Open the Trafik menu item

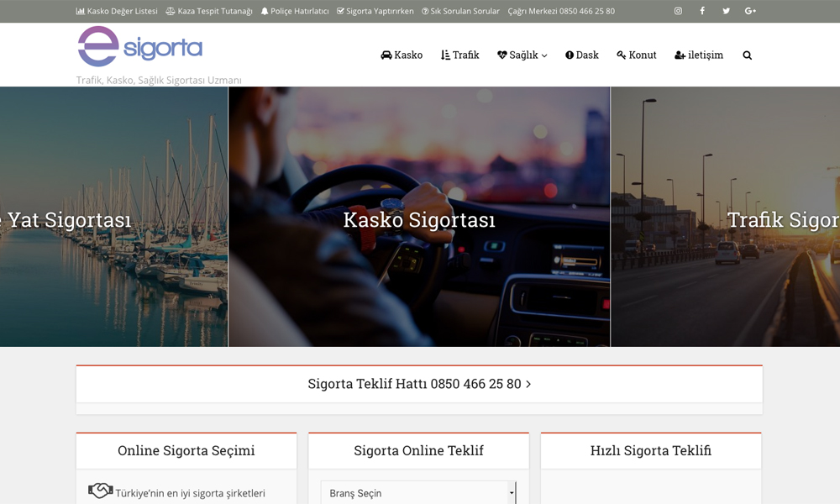coord(459,55)
